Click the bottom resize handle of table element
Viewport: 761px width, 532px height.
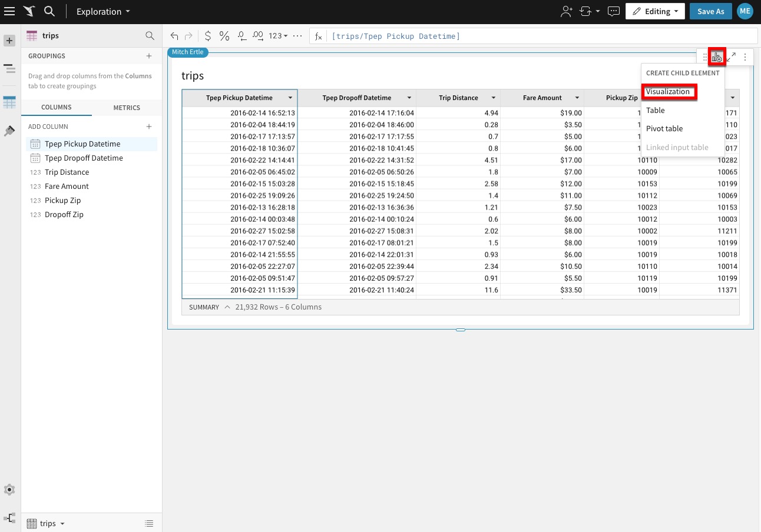[x=461, y=330]
